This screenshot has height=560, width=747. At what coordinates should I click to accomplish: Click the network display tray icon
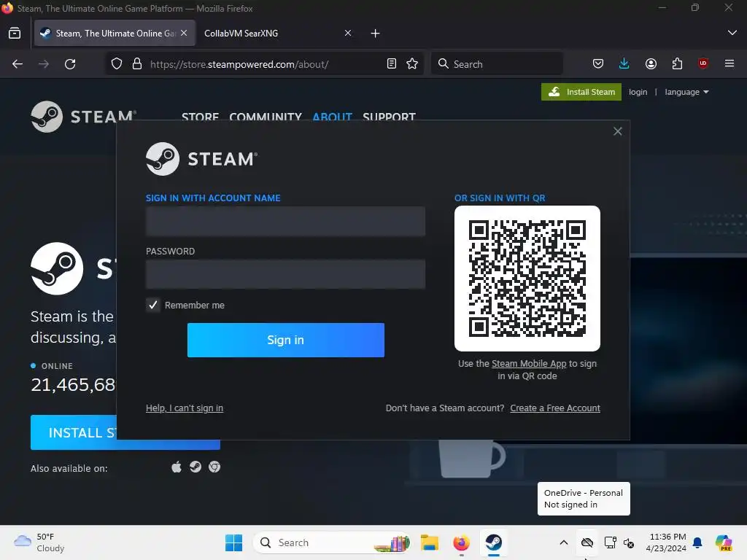click(x=611, y=542)
